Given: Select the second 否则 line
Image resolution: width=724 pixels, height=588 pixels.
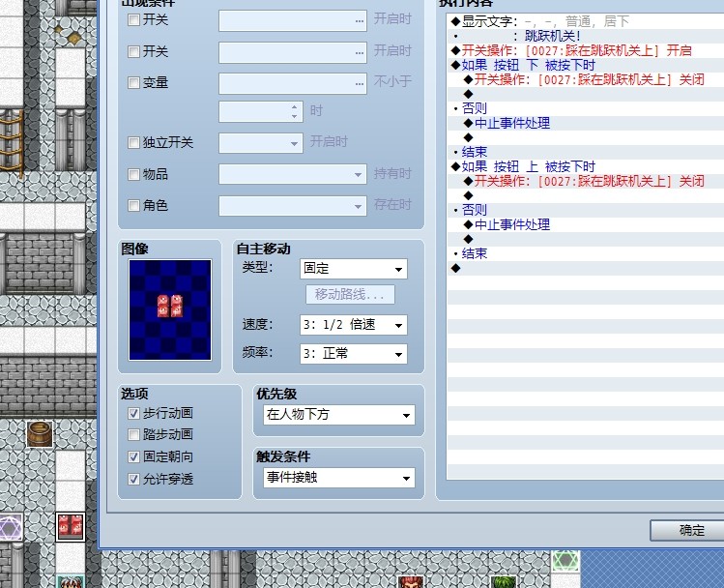Looking at the screenshot, I should 585,210.
